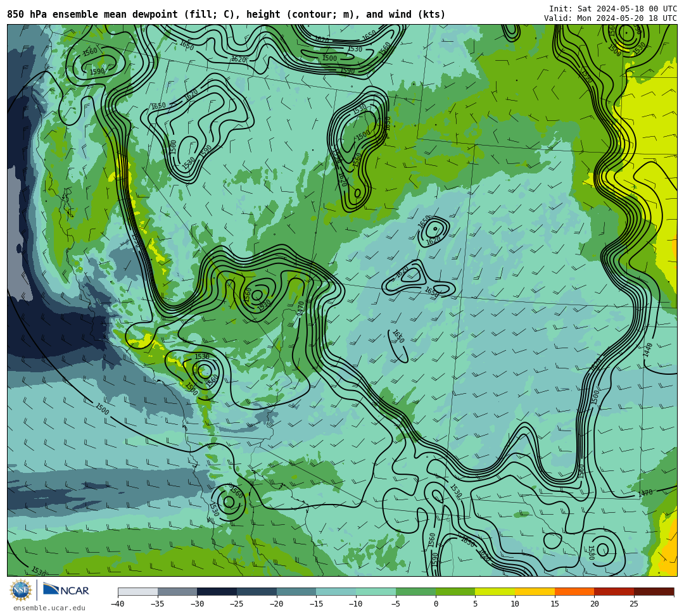684x616 pixels.
Task: Click the colorbar tick label 25
Action: (x=634, y=604)
